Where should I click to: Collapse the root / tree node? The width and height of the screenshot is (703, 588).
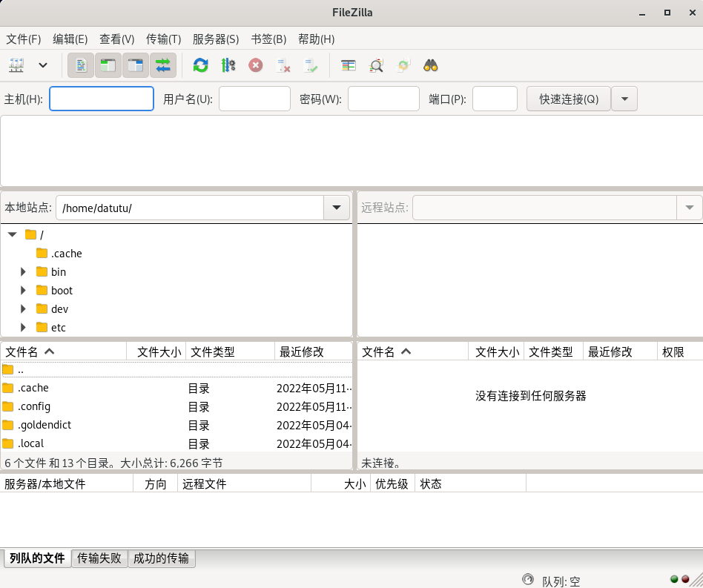pyautogui.click(x=12, y=234)
